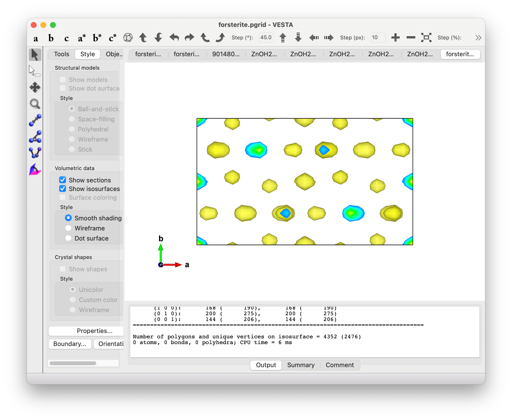Select the bond distance measurement tool
The image size is (512, 420).
coord(35,120)
